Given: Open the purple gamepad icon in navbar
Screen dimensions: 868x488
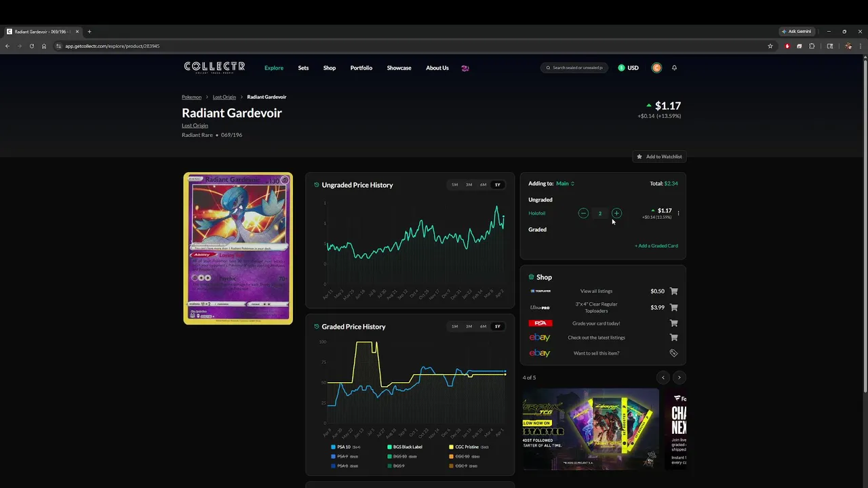Looking at the screenshot, I should coord(465,68).
